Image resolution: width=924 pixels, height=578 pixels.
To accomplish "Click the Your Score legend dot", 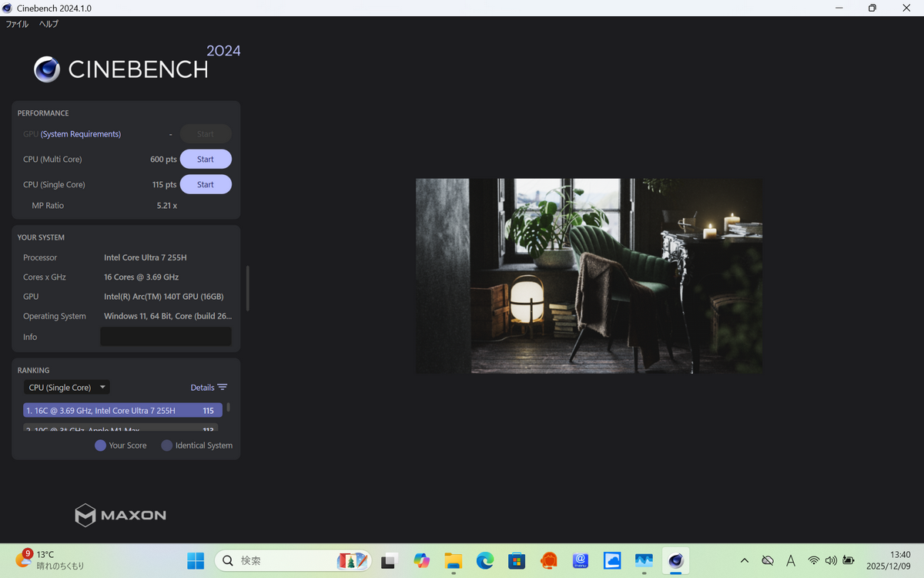I will click(100, 445).
